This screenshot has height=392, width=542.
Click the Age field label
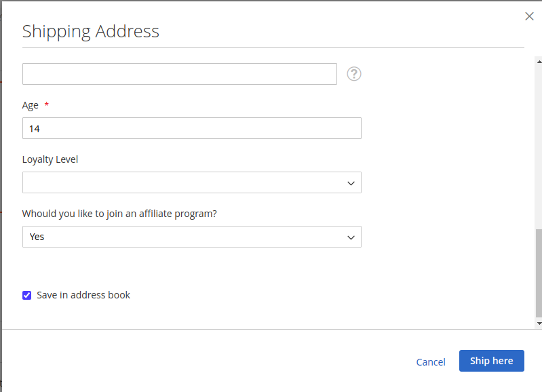[x=31, y=105]
